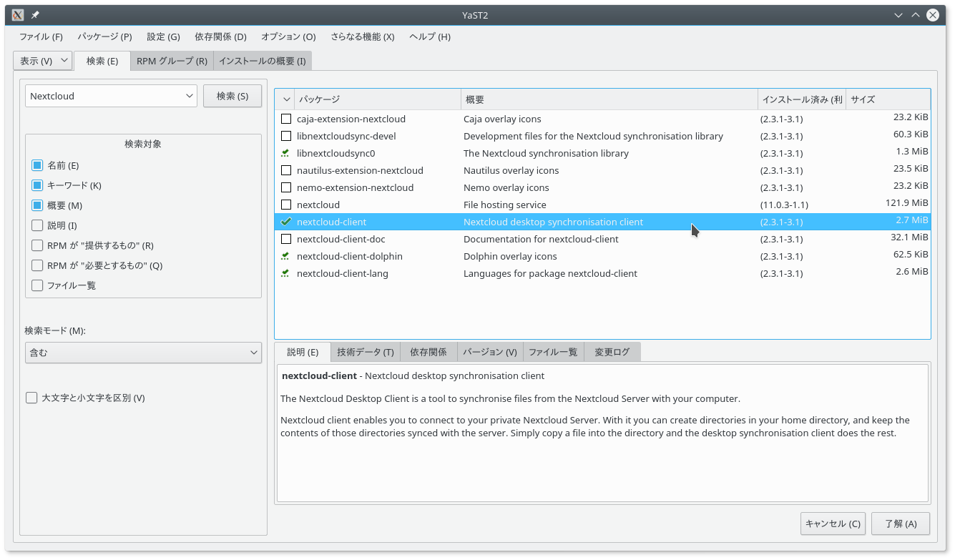The image size is (955, 560).
Task: Switch to インストールの概要 (I) tab
Action: (x=262, y=61)
